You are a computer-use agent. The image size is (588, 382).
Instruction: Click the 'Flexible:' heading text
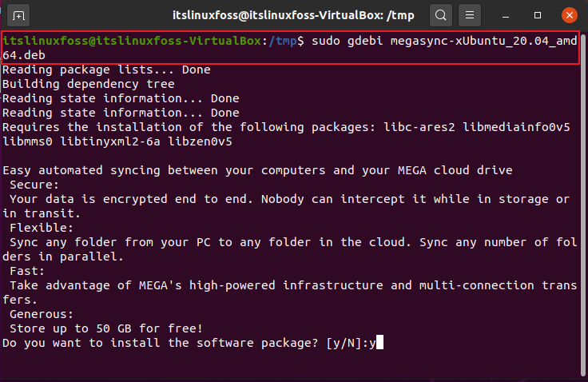42,228
